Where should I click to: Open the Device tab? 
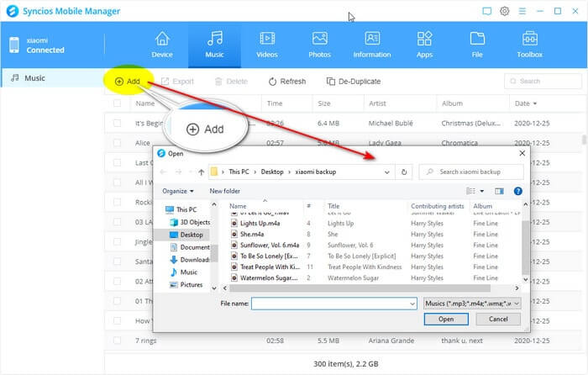(162, 45)
